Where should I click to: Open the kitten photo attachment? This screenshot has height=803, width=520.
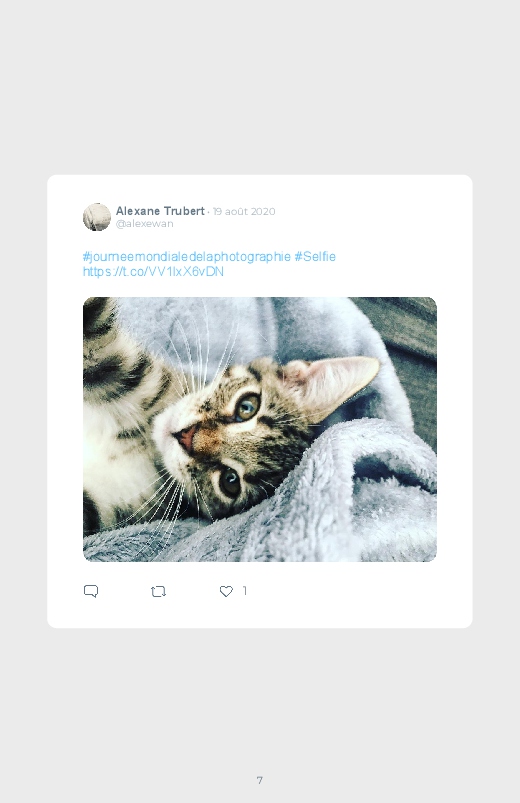point(260,429)
